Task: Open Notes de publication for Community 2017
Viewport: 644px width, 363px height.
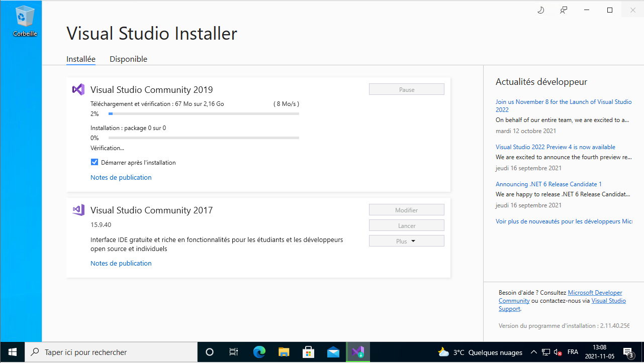Action: (121, 263)
